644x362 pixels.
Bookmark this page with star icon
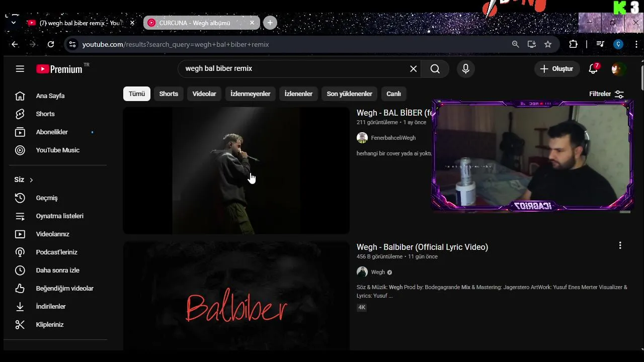pyautogui.click(x=548, y=44)
